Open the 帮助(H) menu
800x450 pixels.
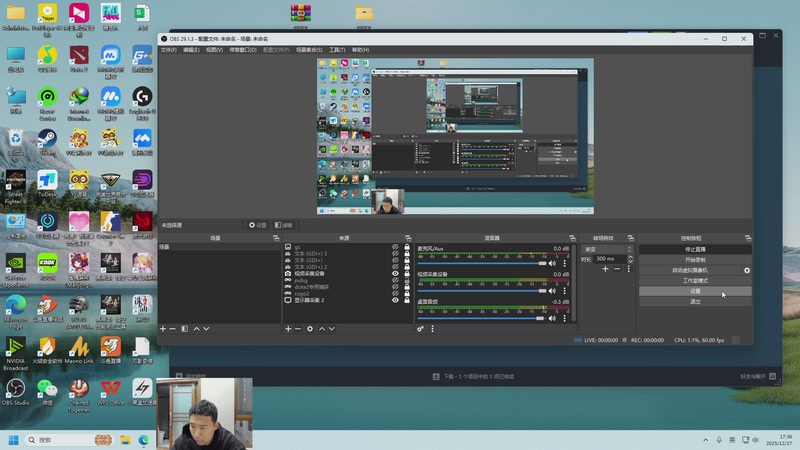click(360, 50)
